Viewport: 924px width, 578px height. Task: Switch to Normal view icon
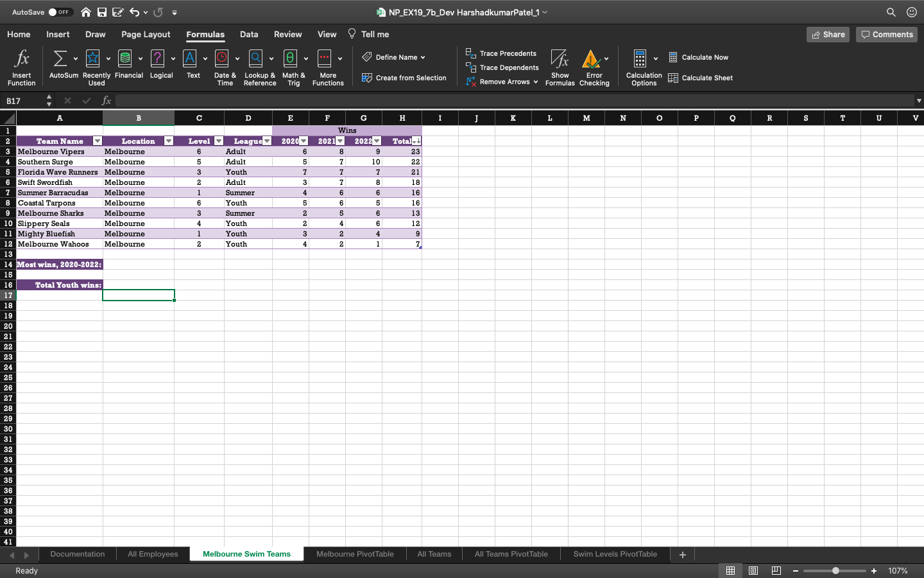pos(731,571)
